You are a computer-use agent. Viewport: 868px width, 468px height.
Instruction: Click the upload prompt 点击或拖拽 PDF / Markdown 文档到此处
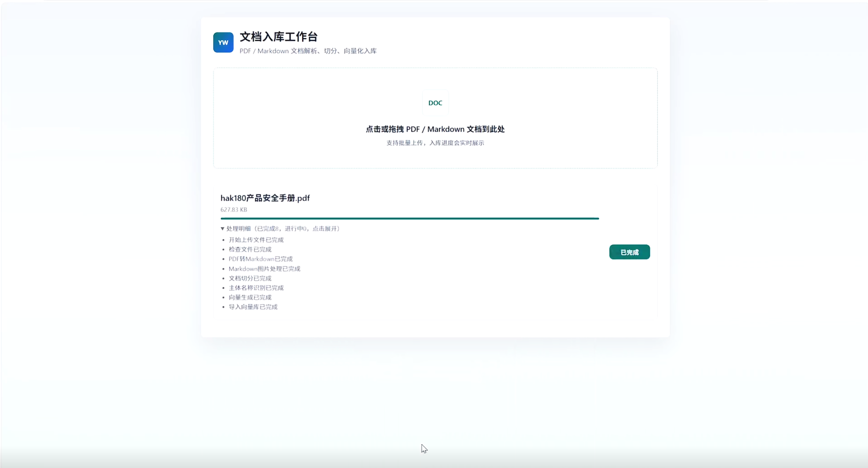coord(435,129)
